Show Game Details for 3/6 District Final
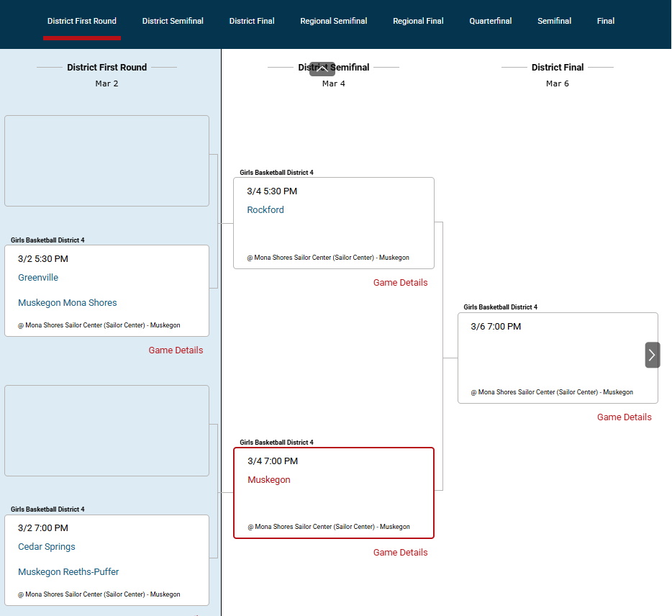The image size is (672, 616). (x=624, y=417)
